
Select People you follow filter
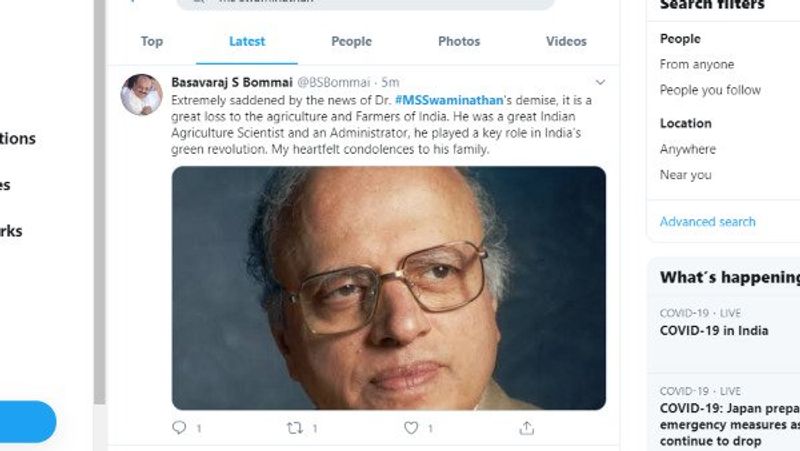point(710,90)
